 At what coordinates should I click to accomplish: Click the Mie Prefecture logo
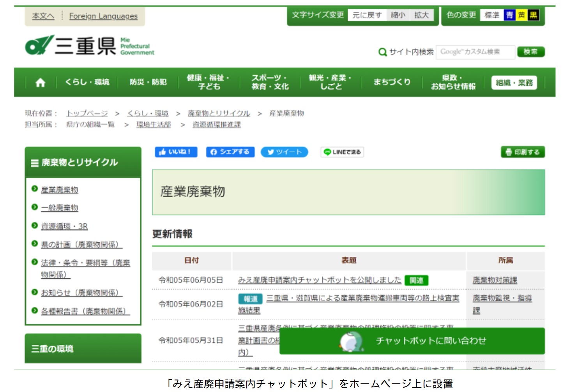(90, 46)
